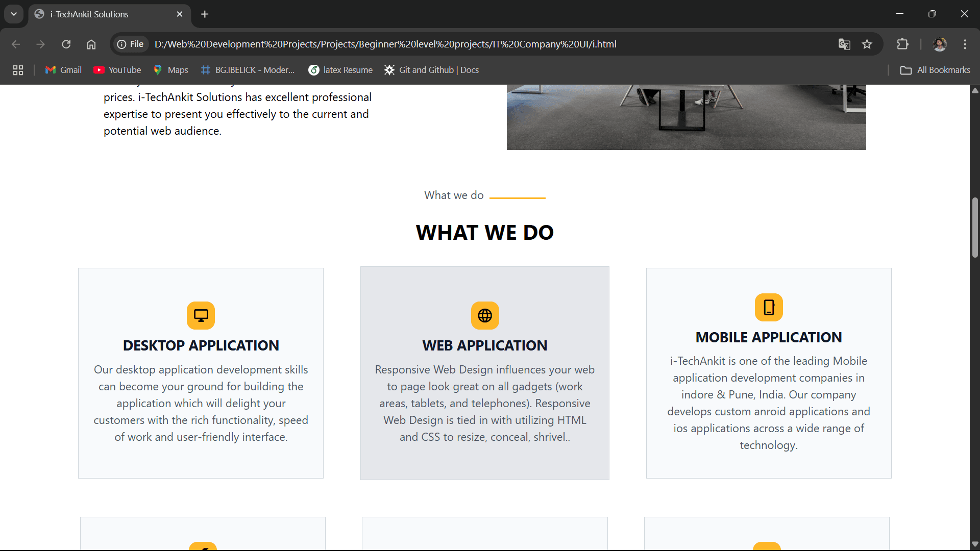Click the File site info chip
This screenshot has width=980, height=551.
point(131,44)
